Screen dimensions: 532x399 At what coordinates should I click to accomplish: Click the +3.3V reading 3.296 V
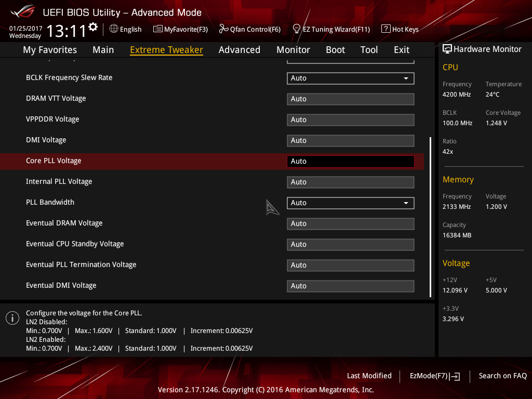(453, 319)
